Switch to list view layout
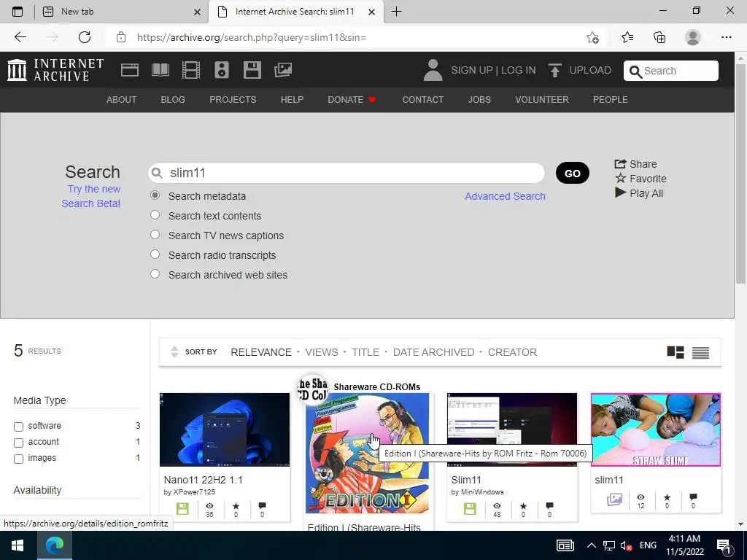The width and height of the screenshot is (747, 560). click(700, 352)
